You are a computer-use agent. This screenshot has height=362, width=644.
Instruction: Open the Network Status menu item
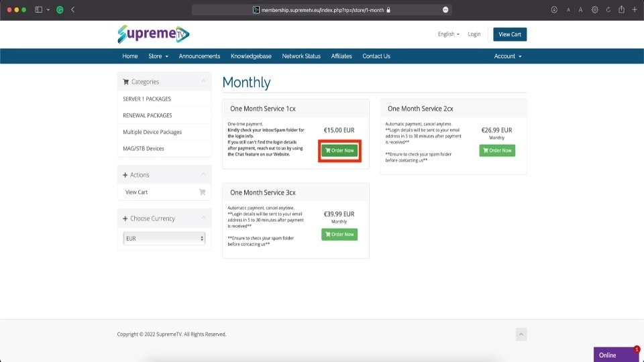click(301, 56)
